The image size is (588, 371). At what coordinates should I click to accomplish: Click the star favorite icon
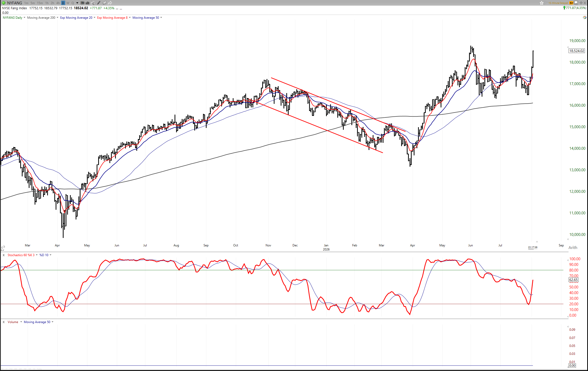542,3
